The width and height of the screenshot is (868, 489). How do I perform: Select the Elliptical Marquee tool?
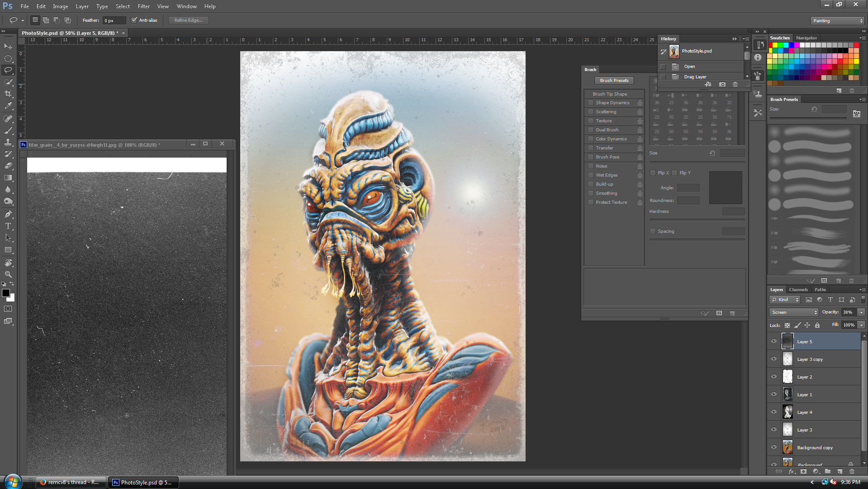pyautogui.click(x=8, y=58)
